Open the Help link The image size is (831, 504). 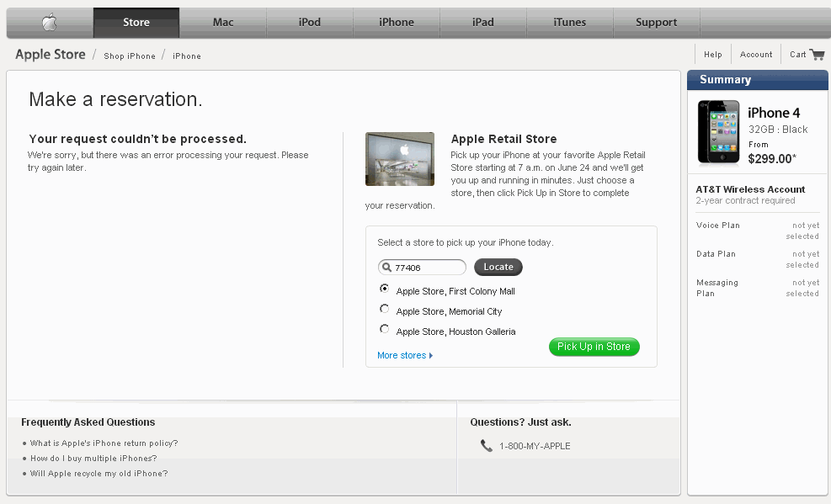pyautogui.click(x=713, y=55)
